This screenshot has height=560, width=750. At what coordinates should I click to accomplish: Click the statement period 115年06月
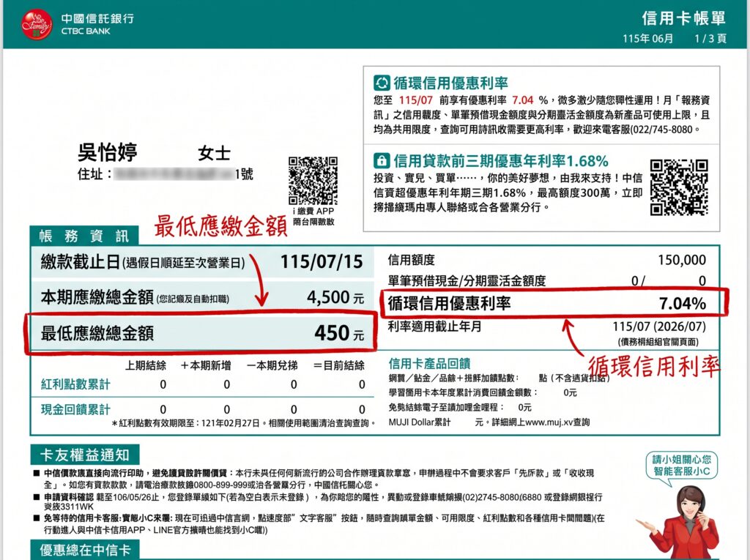click(648, 38)
